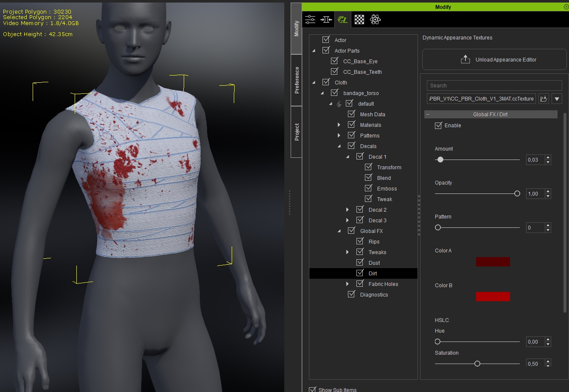Viewport: 569px width, 392px height.
Task: Switch to the Preference side tab
Action: click(297, 80)
